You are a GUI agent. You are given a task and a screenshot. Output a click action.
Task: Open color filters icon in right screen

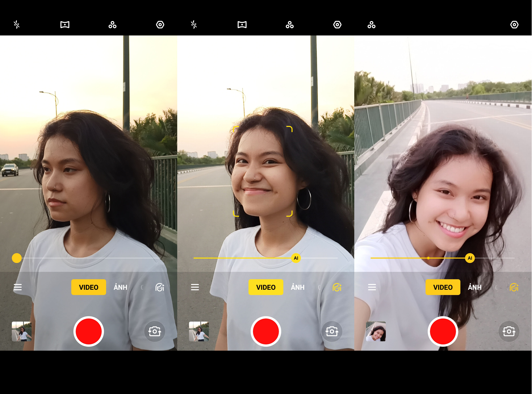pos(371,25)
